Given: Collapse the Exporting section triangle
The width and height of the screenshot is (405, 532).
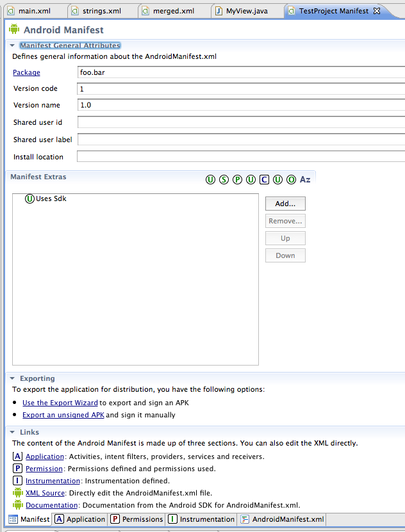Looking at the screenshot, I should click(x=12, y=378).
